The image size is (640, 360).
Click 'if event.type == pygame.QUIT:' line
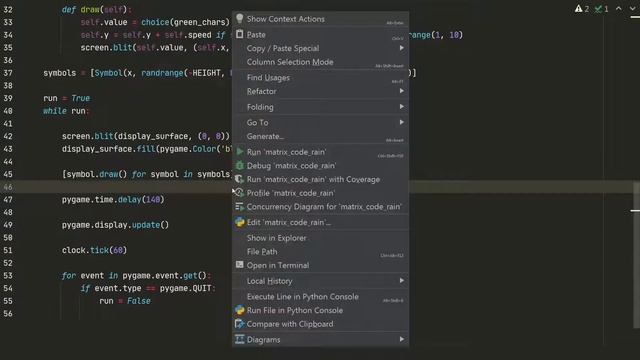(148, 288)
